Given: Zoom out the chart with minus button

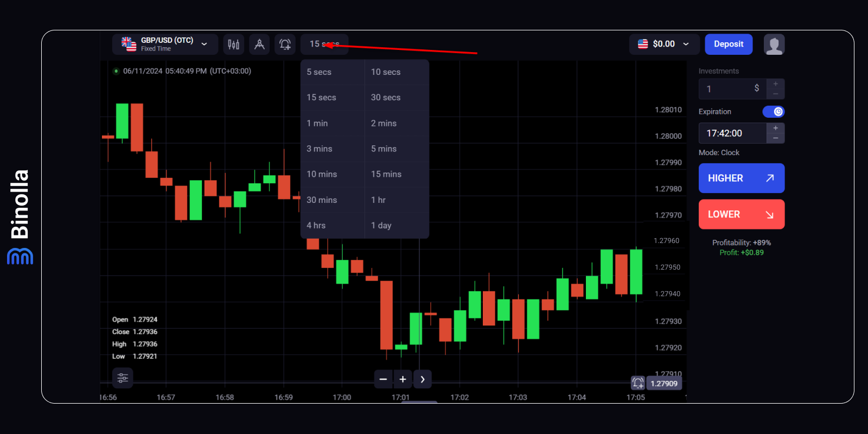Looking at the screenshot, I should tap(383, 379).
